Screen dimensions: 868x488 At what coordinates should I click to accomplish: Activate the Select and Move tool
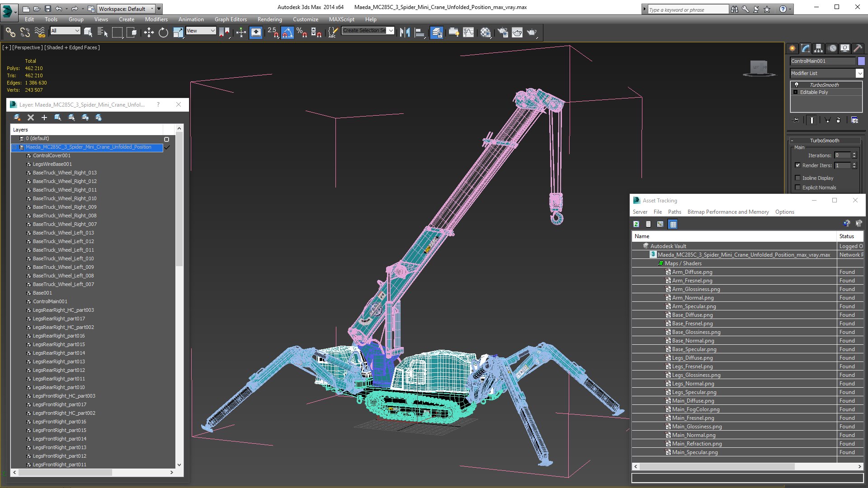149,32
